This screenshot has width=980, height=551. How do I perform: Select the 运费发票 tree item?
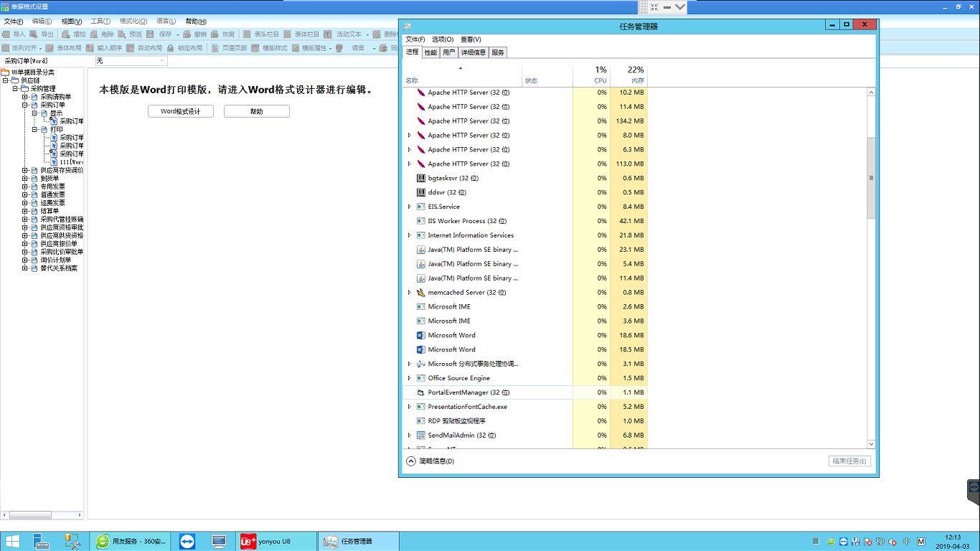(x=52, y=203)
